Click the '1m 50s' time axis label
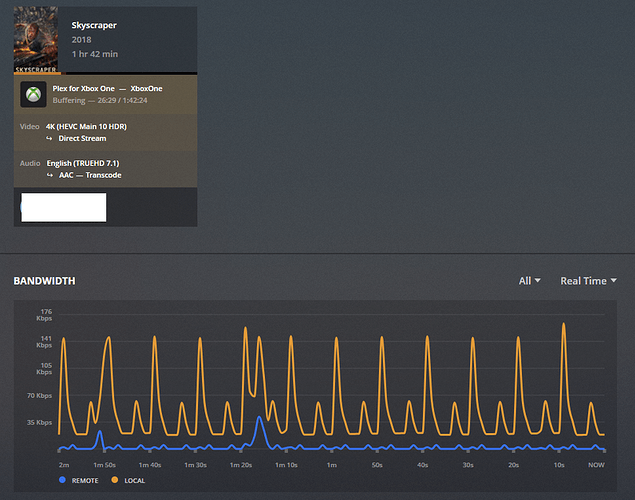 pos(104,465)
